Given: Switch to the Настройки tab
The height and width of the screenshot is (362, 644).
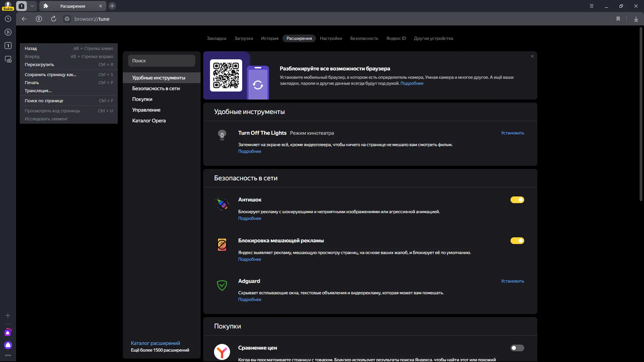Looking at the screenshot, I should [x=331, y=39].
